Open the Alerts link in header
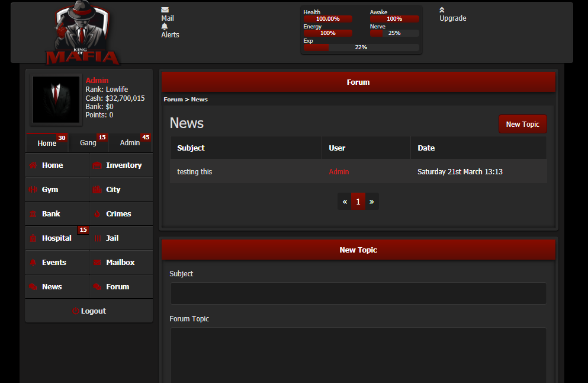This screenshot has width=588, height=383. [170, 34]
